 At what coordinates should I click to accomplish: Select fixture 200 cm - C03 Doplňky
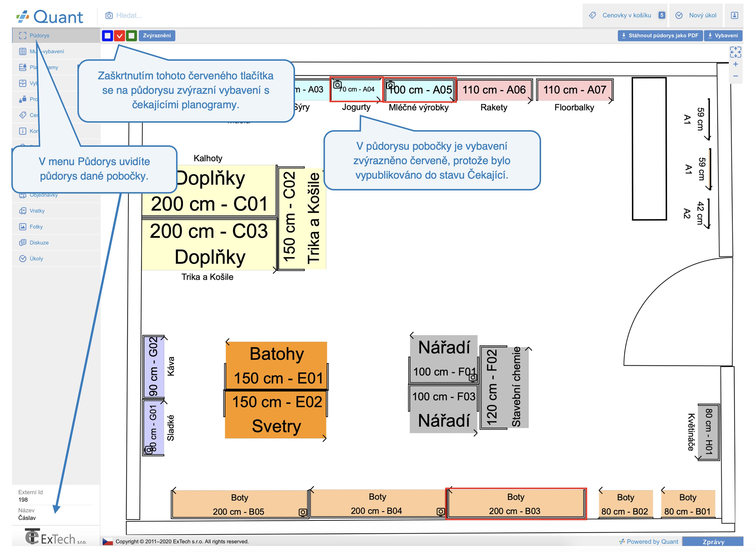coord(209,244)
